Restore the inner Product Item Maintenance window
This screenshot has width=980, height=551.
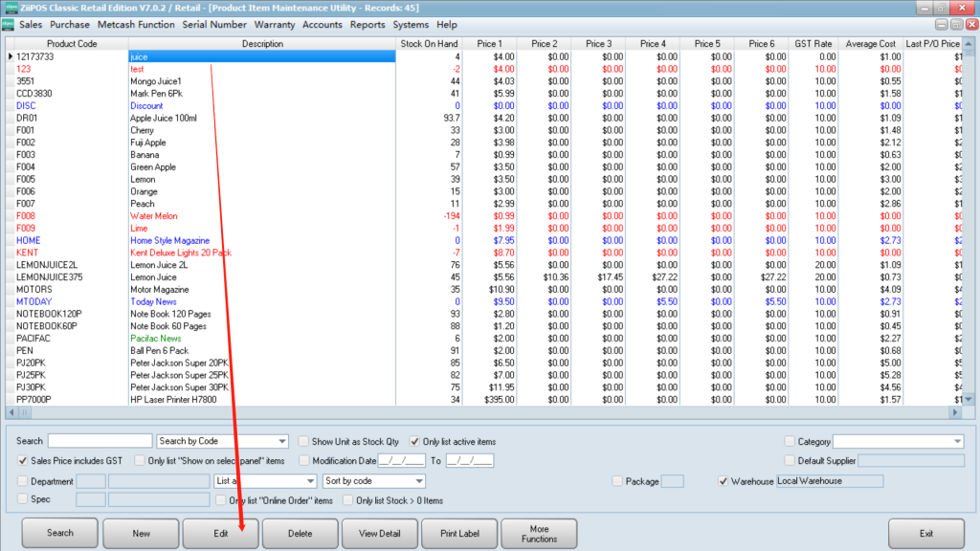point(956,25)
